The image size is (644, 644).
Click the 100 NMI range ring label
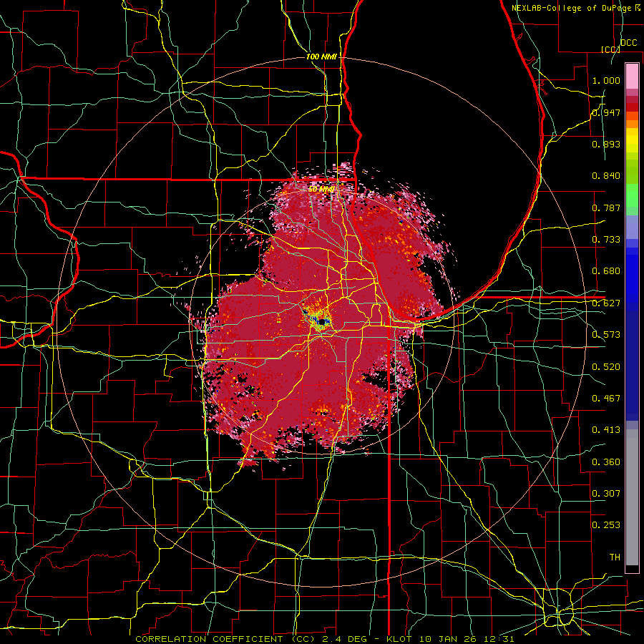tap(321, 57)
